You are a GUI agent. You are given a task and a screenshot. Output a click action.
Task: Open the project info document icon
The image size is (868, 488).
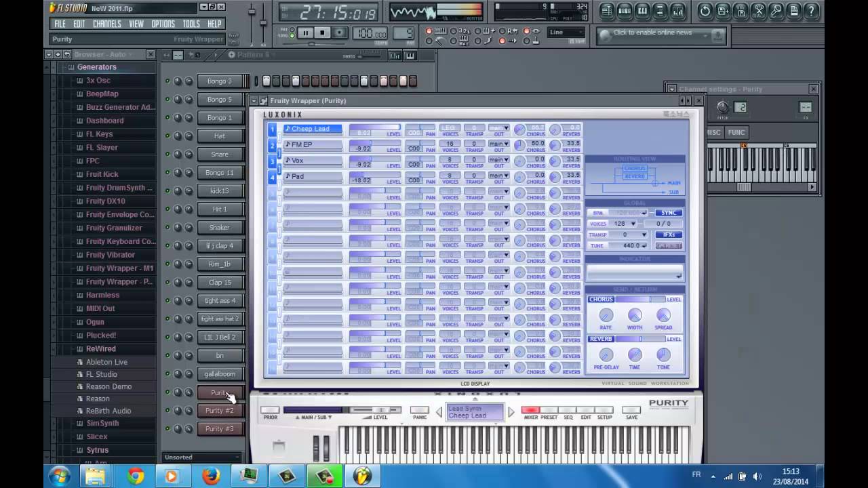coord(794,11)
